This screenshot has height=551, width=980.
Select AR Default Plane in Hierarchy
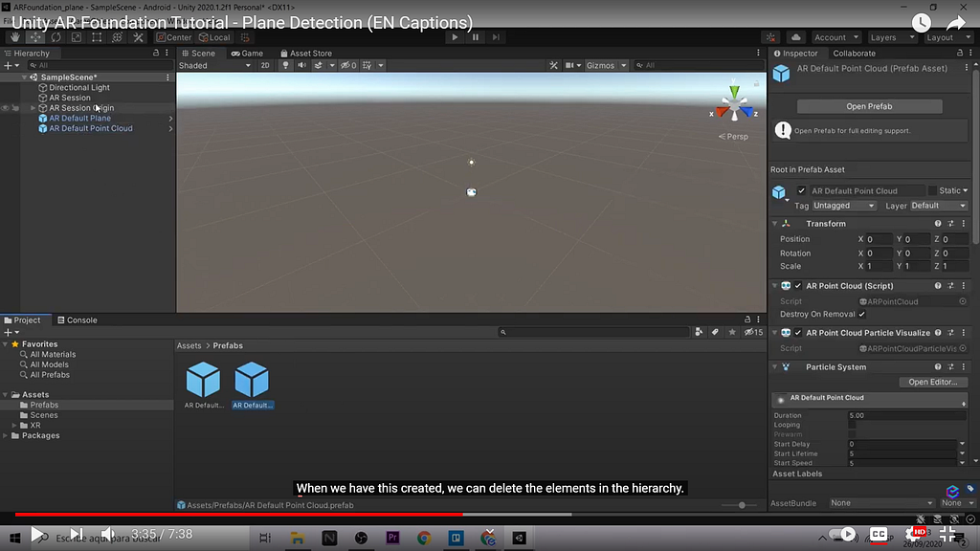(80, 118)
